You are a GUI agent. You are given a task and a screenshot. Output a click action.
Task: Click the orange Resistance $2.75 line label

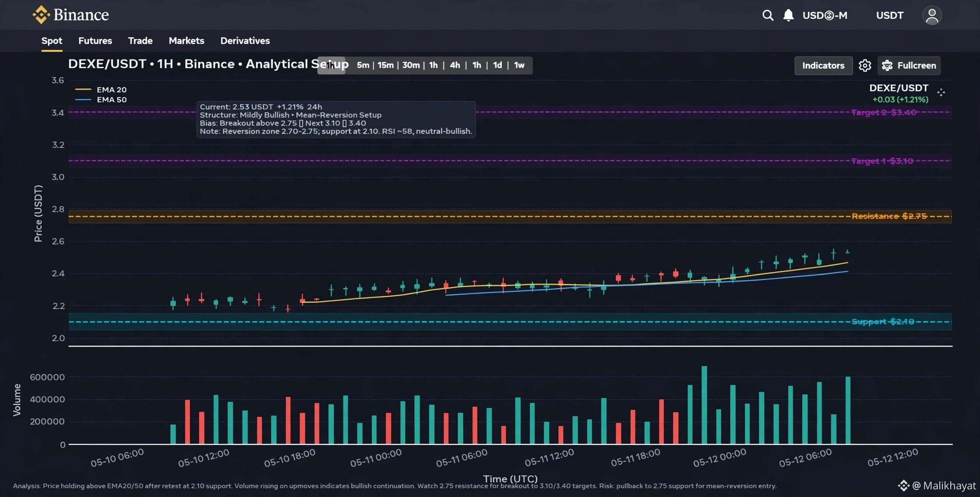(889, 216)
